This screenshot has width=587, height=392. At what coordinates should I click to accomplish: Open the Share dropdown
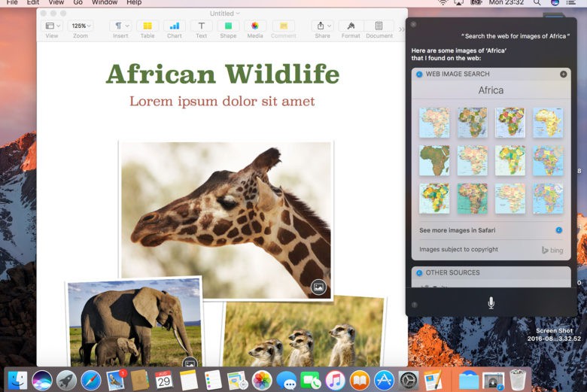pos(322,26)
